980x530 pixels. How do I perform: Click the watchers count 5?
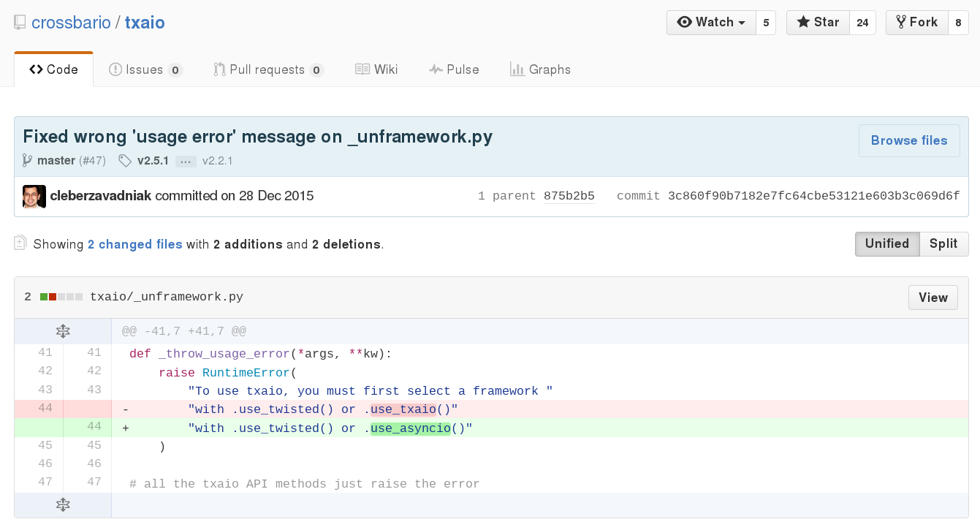tap(766, 23)
